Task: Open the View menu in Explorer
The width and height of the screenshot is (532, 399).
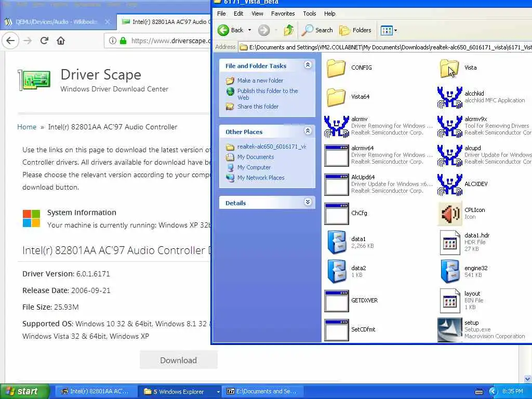Action: point(257,14)
